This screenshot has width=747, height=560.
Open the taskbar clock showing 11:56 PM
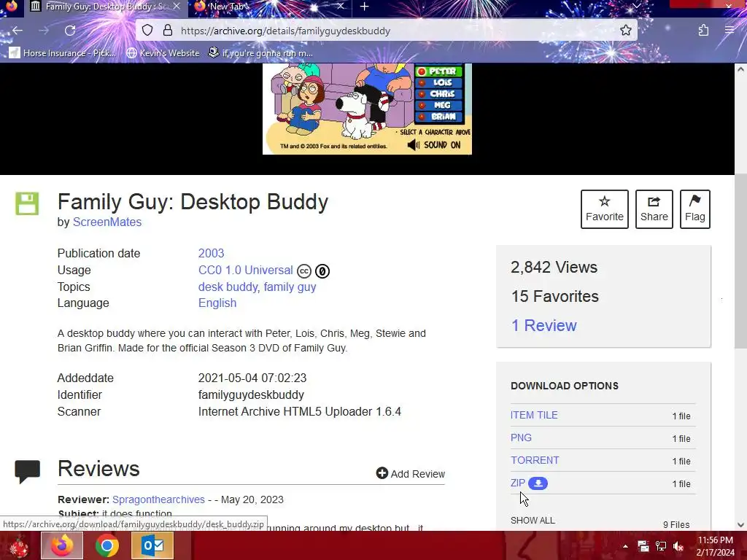(716, 546)
